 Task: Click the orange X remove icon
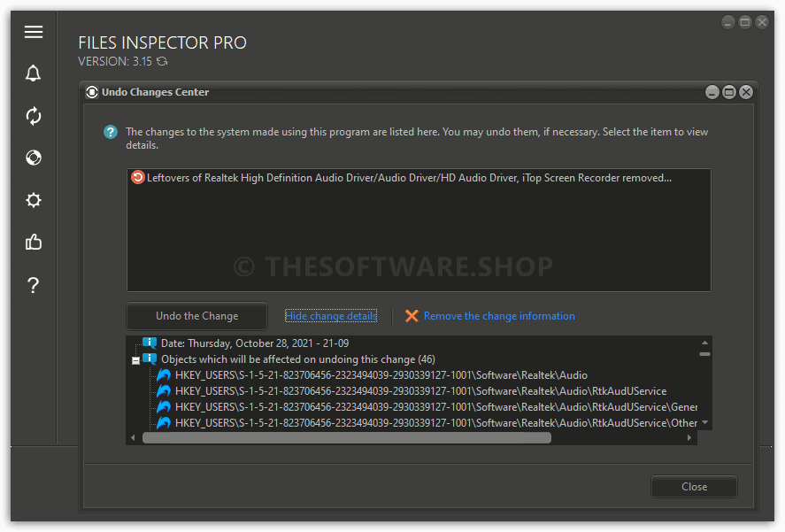(x=412, y=316)
